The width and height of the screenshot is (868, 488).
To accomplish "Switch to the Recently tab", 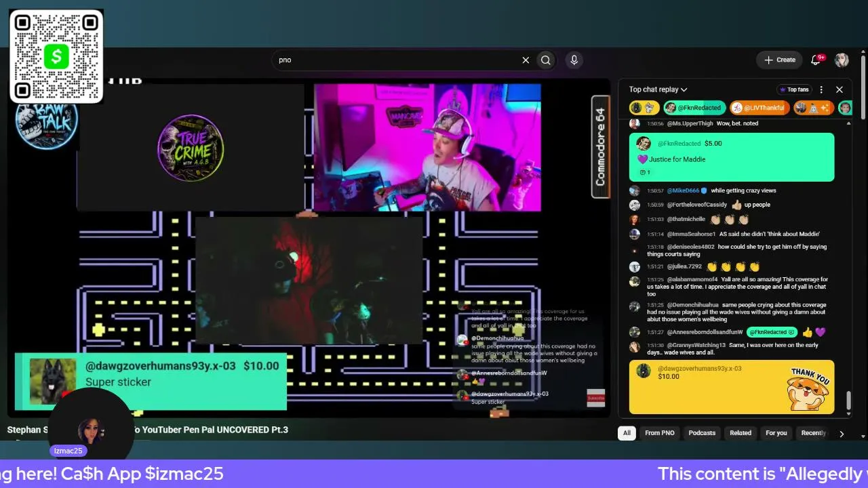I will [x=812, y=433].
